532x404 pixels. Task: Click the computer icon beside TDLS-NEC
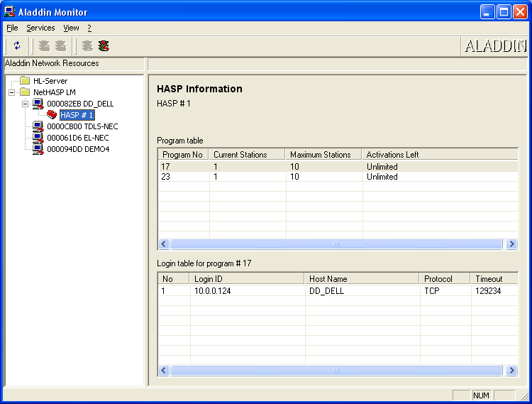pos(38,126)
